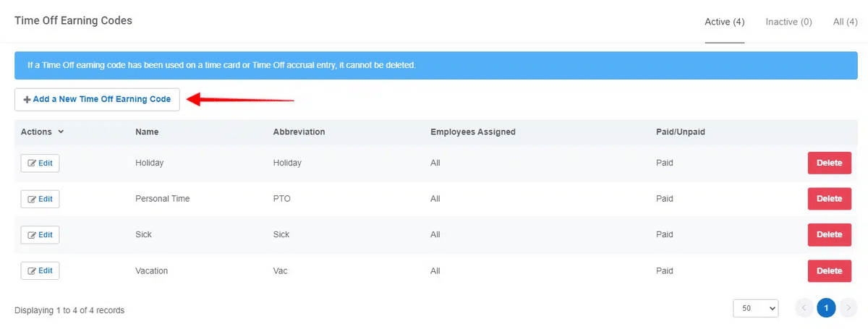The image size is (868, 329).
Task: Switch to the Active (4) tab
Action: [x=725, y=22]
